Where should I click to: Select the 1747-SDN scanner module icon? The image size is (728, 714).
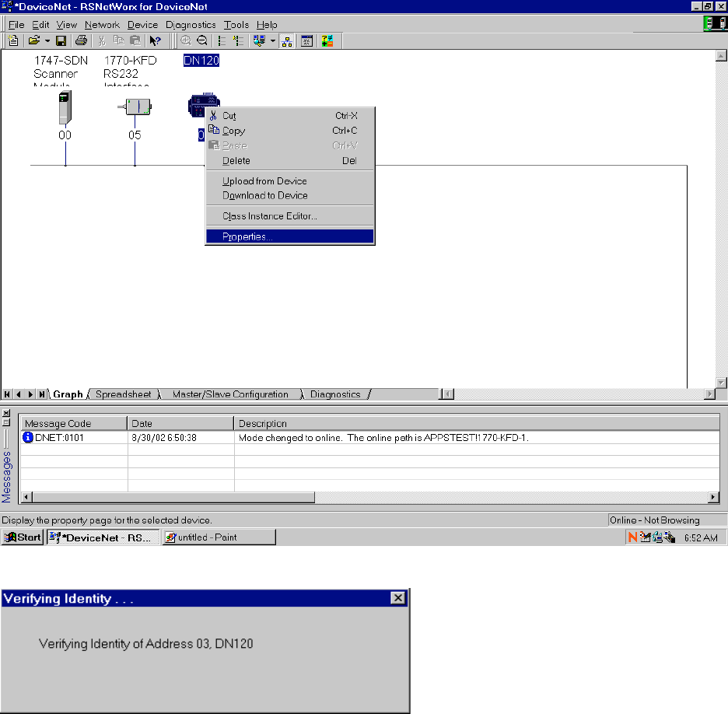[x=65, y=107]
